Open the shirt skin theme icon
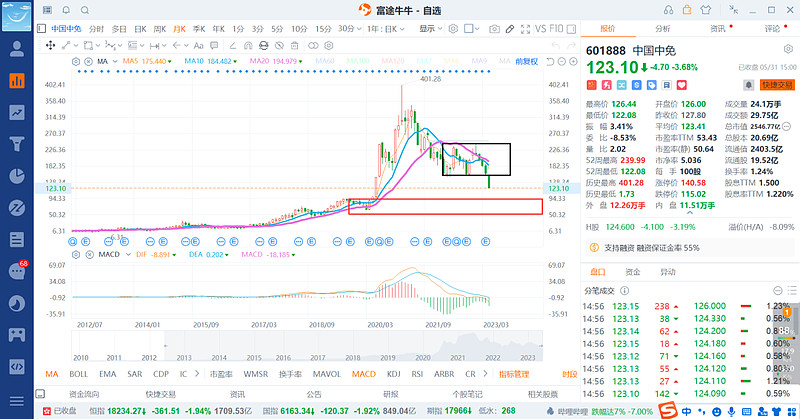 click(x=706, y=10)
